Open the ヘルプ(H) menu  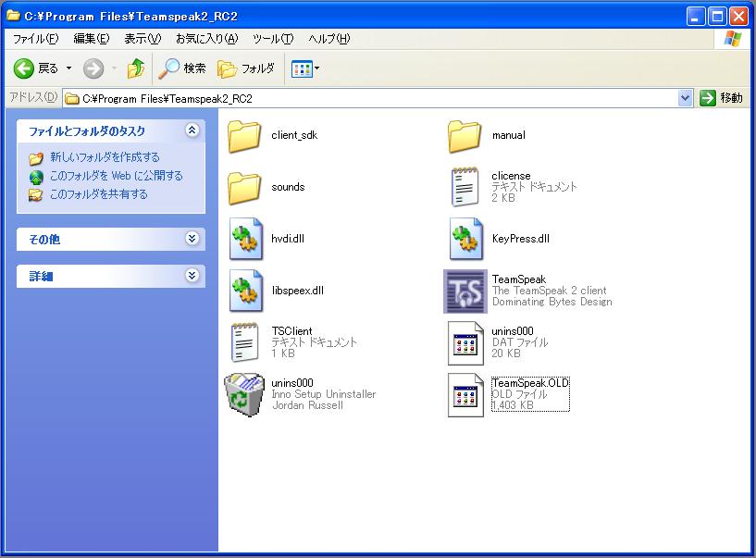(x=328, y=39)
